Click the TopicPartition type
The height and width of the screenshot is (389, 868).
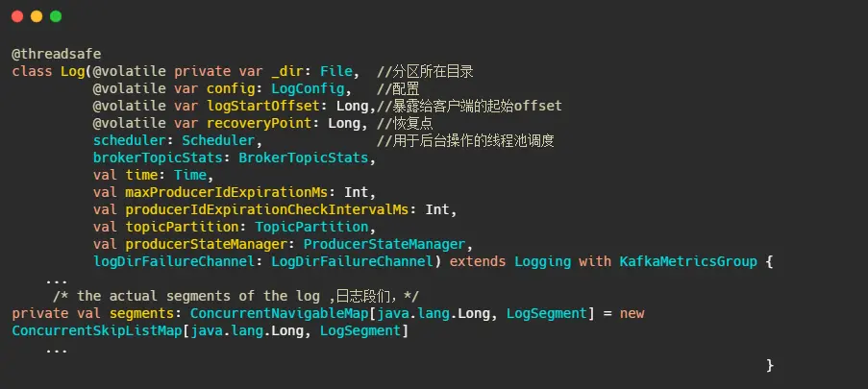point(311,227)
